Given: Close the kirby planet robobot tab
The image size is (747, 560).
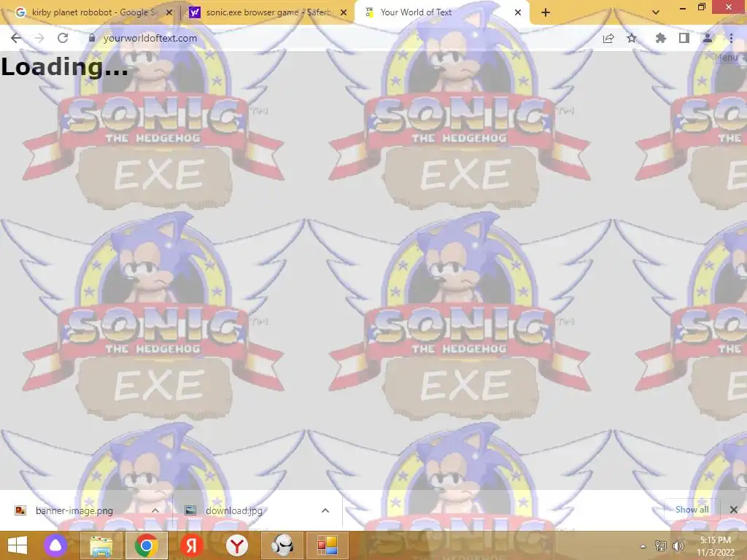Looking at the screenshot, I should pyautogui.click(x=169, y=12).
